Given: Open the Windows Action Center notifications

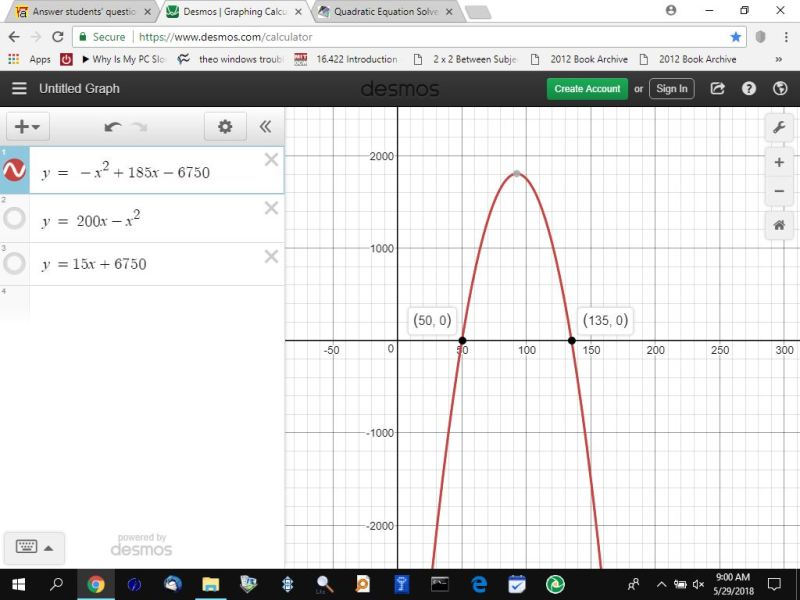Looking at the screenshot, I should pyautogui.click(x=774, y=584).
